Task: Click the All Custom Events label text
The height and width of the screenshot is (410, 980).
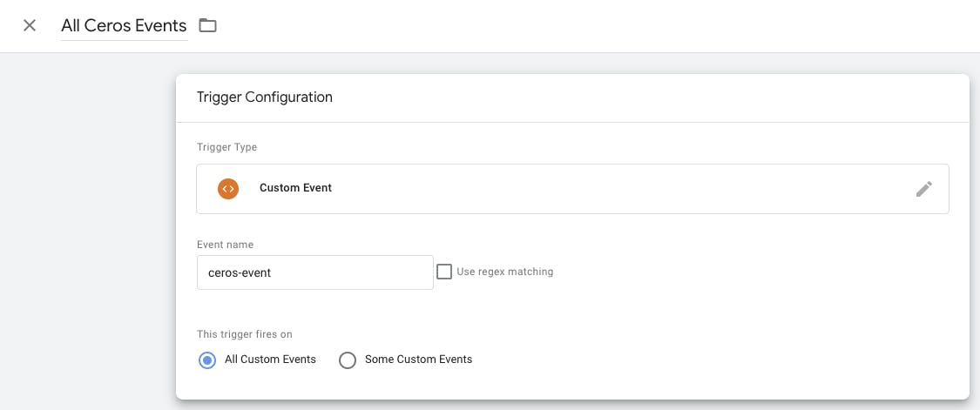Action: tap(270, 360)
